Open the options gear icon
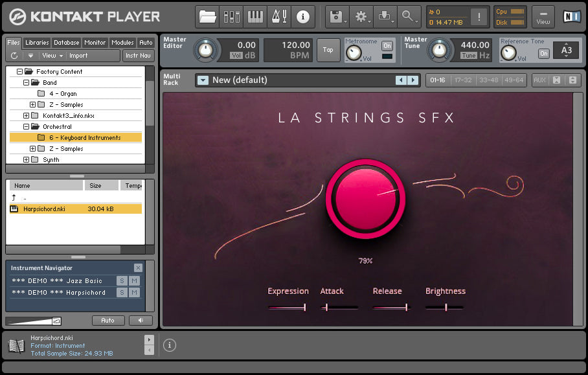This screenshot has height=375, width=588. click(x=361, y=17)
